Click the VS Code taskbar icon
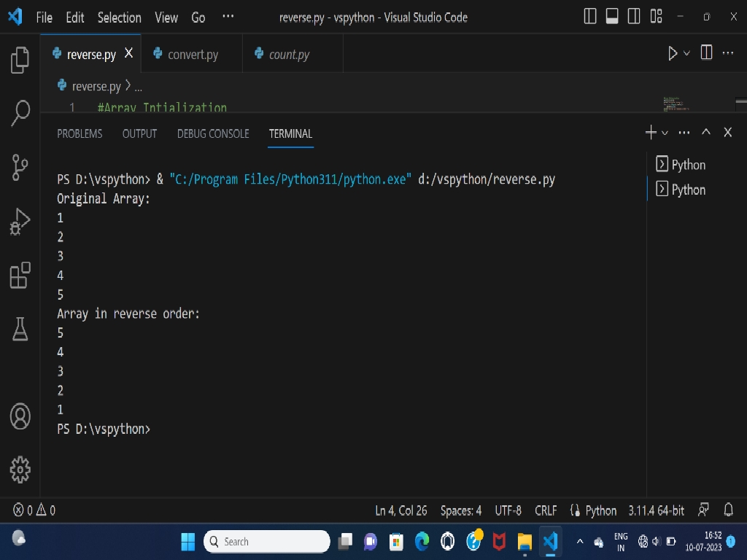Viewport: 747px width, 560px height. 550,542
